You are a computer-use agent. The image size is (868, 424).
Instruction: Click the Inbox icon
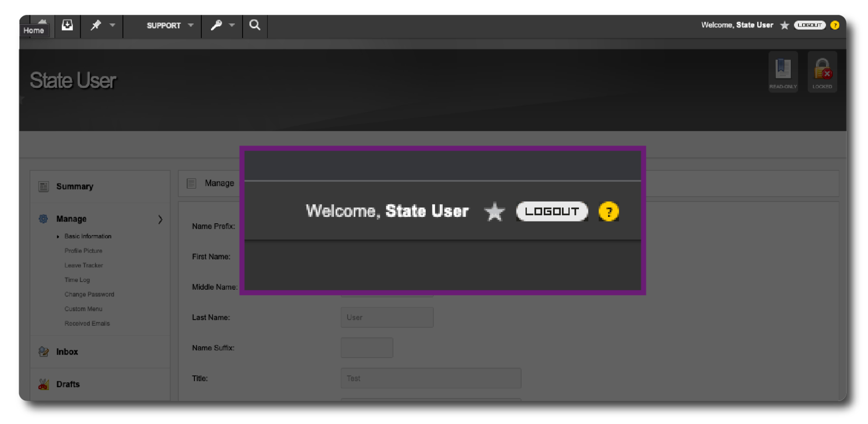43,351
